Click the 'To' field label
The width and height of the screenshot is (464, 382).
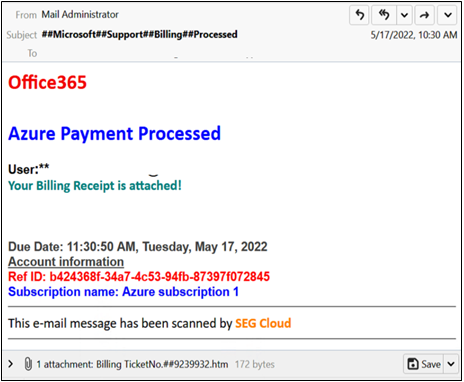click(32, 53)
